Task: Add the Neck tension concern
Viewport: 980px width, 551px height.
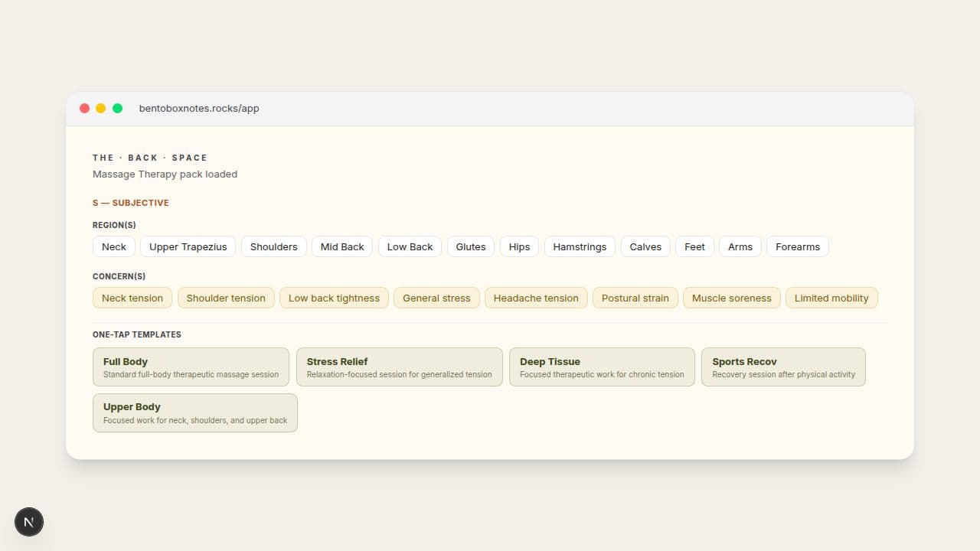Action: pos(132,298)
